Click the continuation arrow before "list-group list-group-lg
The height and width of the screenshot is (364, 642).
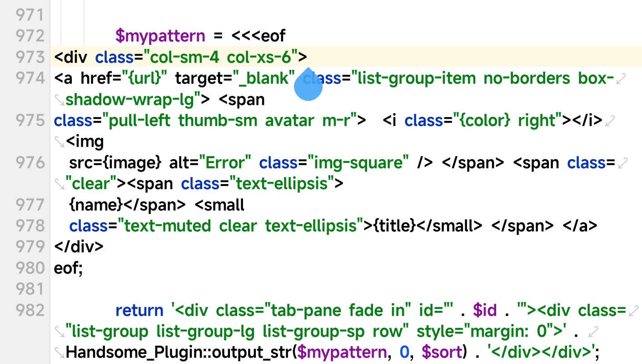click(60, 331)
